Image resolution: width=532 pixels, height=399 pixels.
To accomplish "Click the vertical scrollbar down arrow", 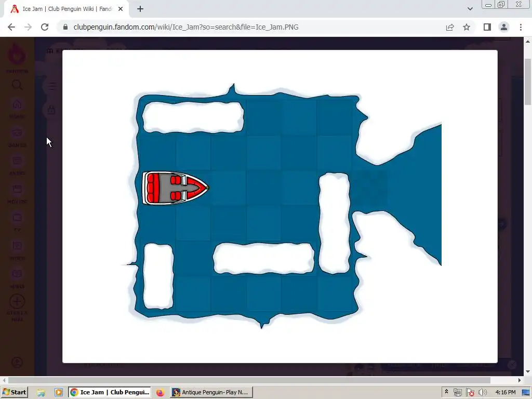I will click(x=528, y=372).
